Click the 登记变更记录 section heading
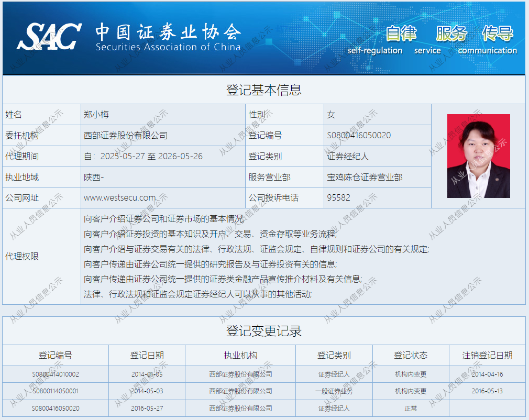This screenshot has height=420, width=529. click(263, 331)
